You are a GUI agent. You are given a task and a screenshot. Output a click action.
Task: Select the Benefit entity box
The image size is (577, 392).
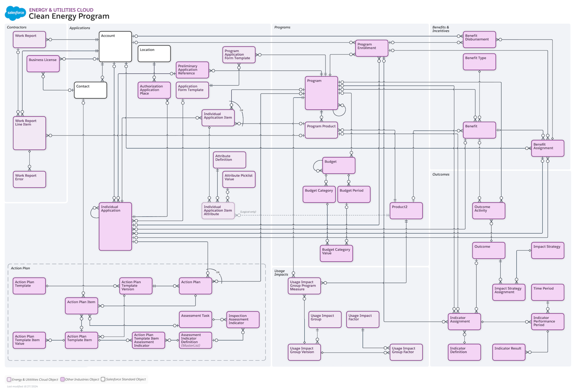pos(479,130)
